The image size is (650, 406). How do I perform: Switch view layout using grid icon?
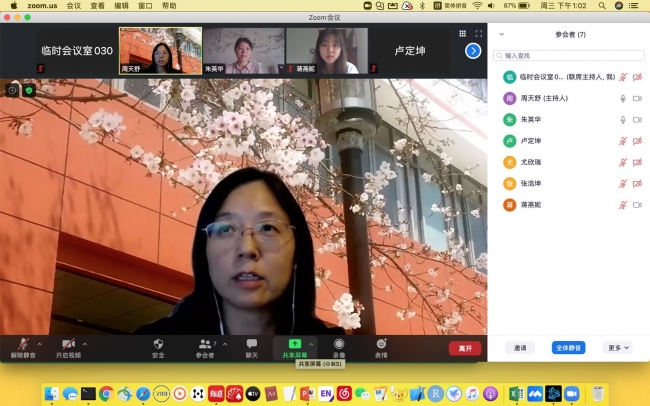tap(462, 33)
